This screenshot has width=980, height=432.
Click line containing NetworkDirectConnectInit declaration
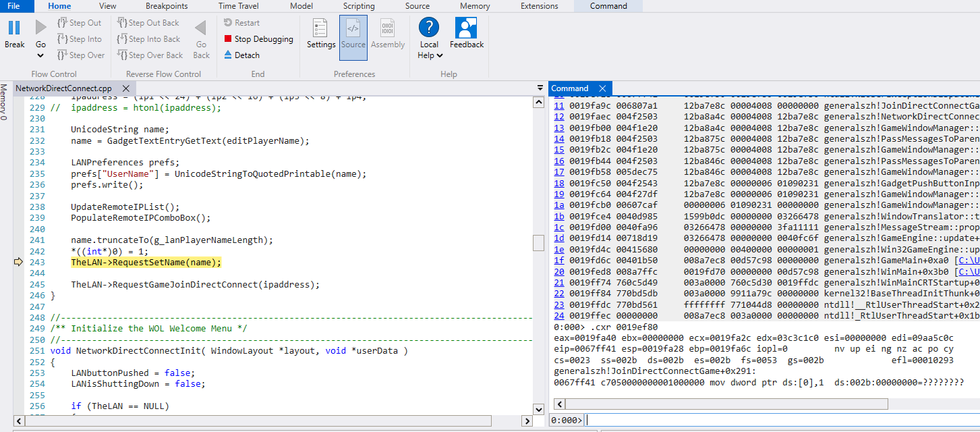pyautogui.click(x=229, y=351)
